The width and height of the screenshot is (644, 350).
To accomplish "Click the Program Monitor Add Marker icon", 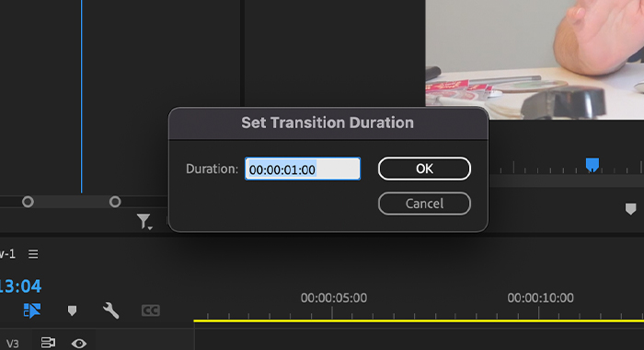I will [630, 209].
